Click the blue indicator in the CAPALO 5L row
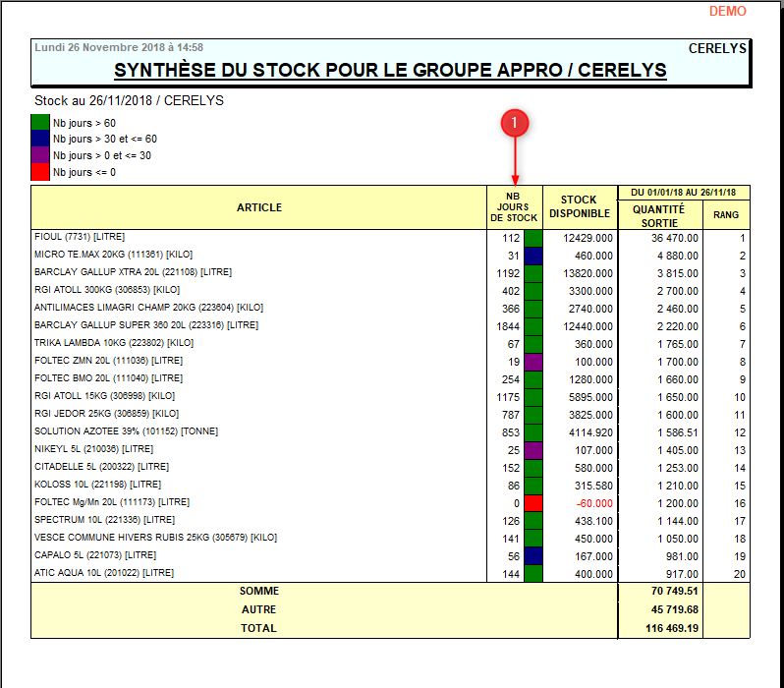Screen dimensions: 784x688 coord(532,556)
